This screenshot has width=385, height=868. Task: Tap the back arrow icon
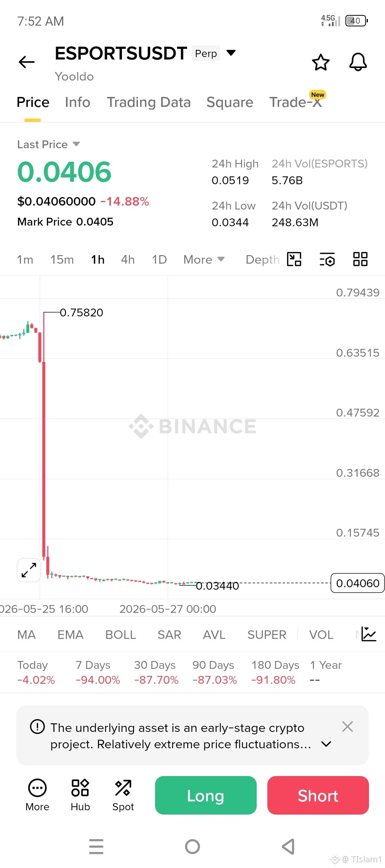pyautogui.click(x=27, y=62)
